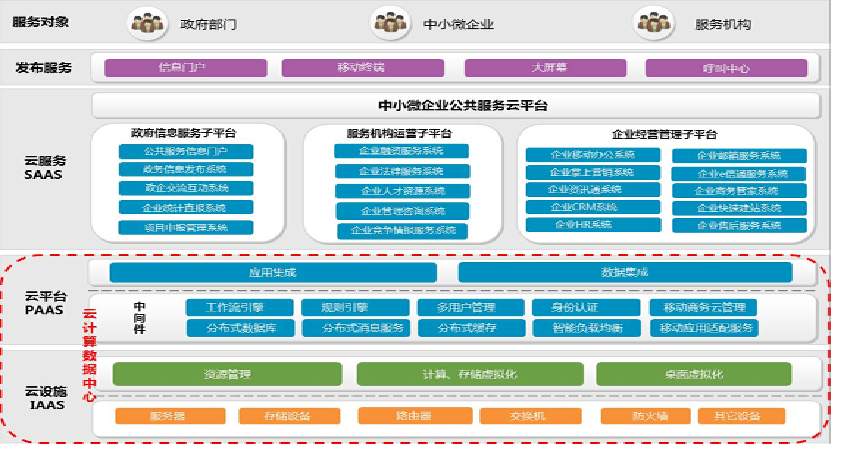The height and width of the screenshot is (449, 848).
Task: Click the purple 呼叫中心 box
Action: click(x=725, y=68)
